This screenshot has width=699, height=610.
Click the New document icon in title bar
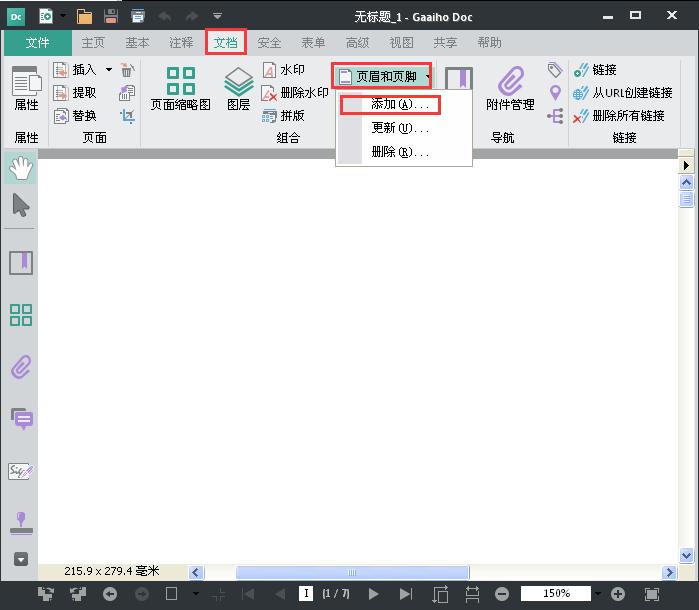pyautogui.click(x=46, y=16)
